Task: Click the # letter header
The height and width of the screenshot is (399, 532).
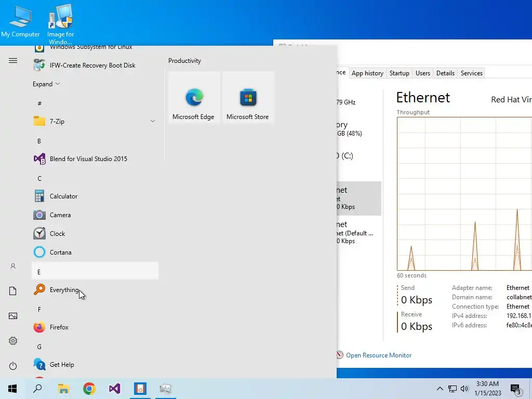Action: coord(95,103)
